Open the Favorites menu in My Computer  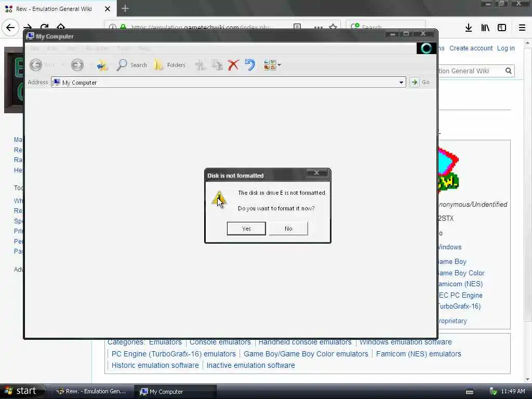97,48
